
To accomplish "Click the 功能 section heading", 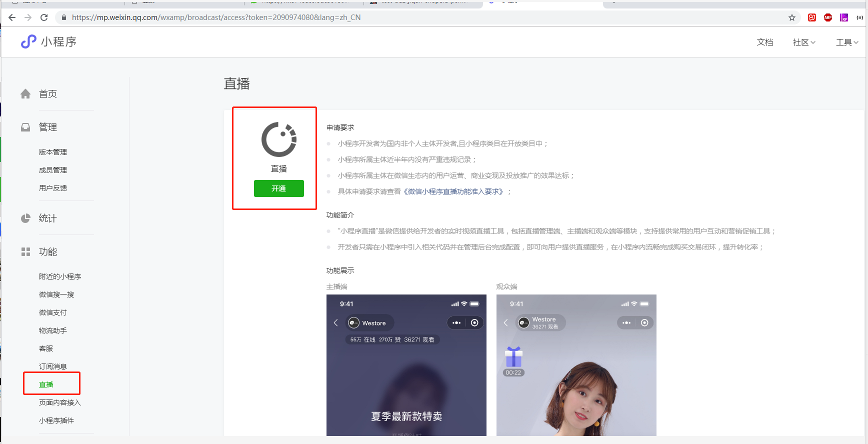I will (48, 252).
